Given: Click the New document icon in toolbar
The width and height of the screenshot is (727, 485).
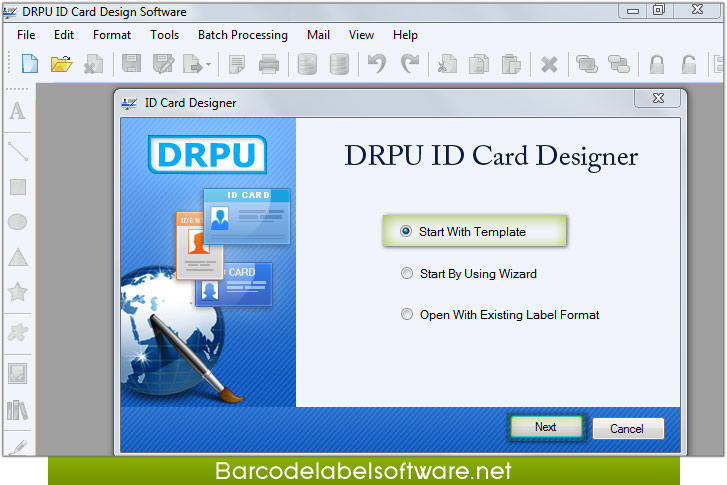Looking at the screenshot, I should [x=30, y=64].
